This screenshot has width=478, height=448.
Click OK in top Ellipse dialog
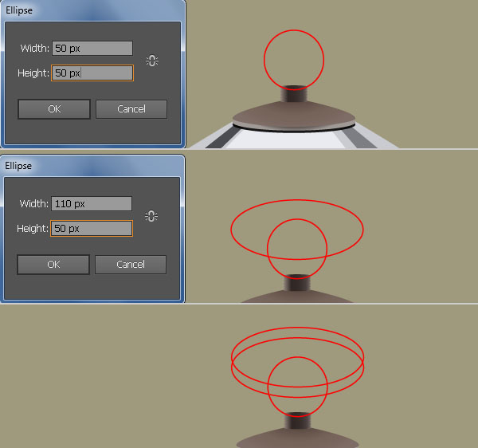pyautogui.click(x=54, y=109)
